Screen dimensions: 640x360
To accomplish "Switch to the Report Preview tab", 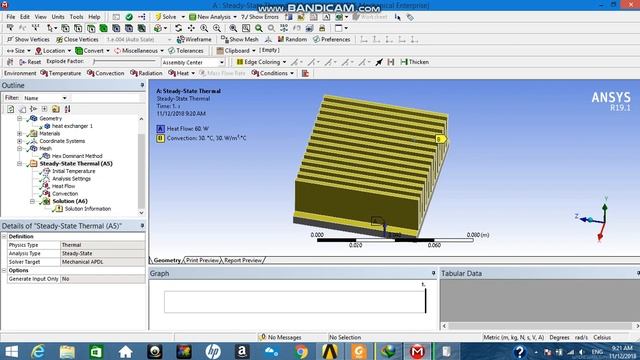I will (x=243, y=260).
